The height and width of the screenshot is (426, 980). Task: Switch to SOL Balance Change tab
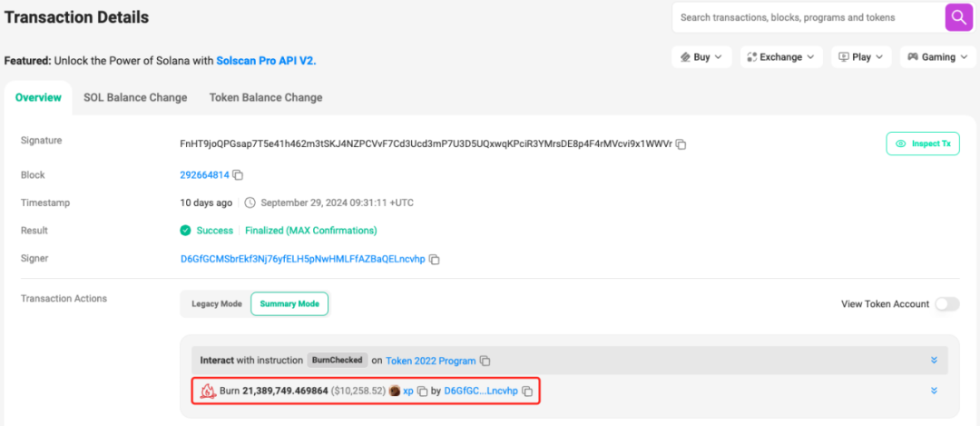[x=135, y=97]
